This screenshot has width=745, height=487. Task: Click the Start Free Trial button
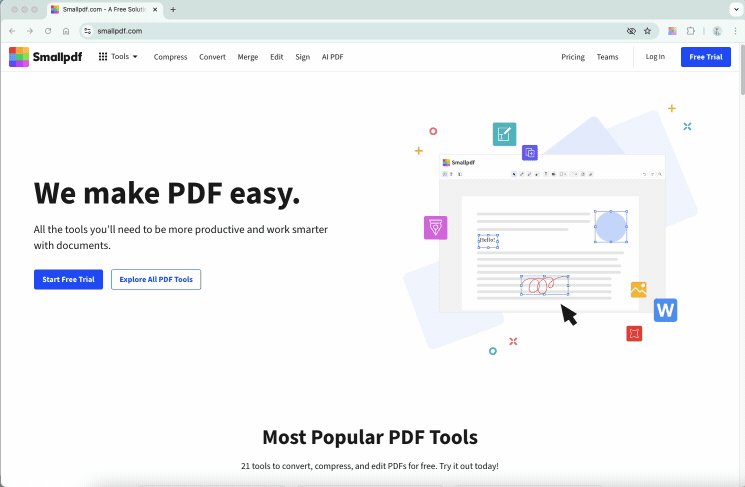pos(68,279)
